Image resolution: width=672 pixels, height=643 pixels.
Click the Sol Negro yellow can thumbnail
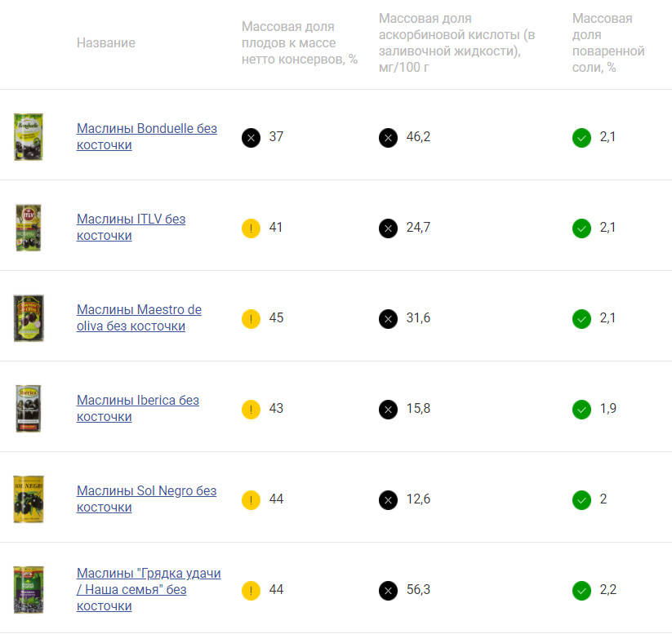(x=29, y=499)
